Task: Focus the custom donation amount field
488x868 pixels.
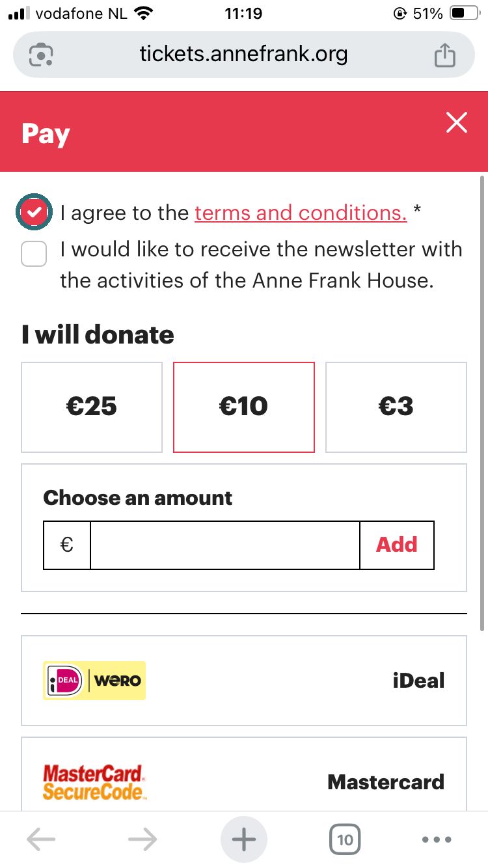Action: tap(225, 545)
